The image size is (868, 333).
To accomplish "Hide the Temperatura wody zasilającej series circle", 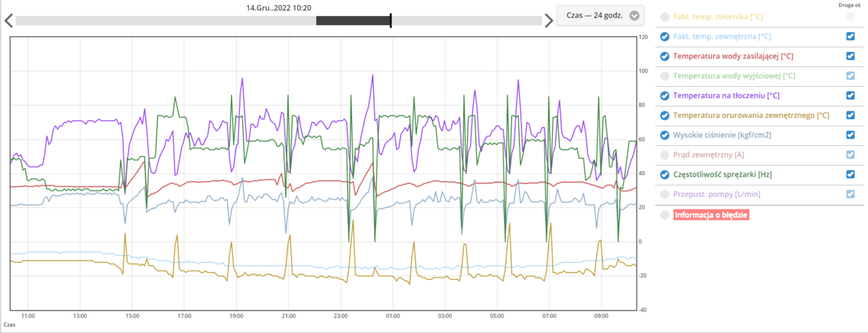I will point(665,56).
